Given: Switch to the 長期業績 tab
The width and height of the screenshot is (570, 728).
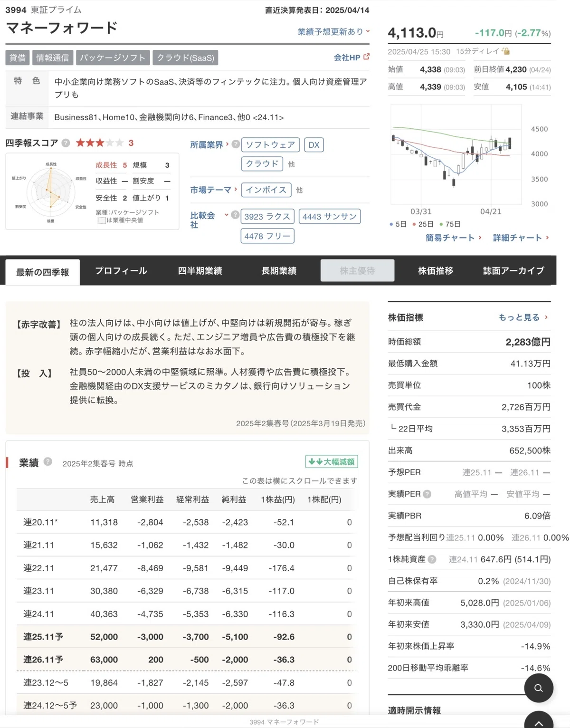Looking at the screenshot, I should (x=279, y=271).
